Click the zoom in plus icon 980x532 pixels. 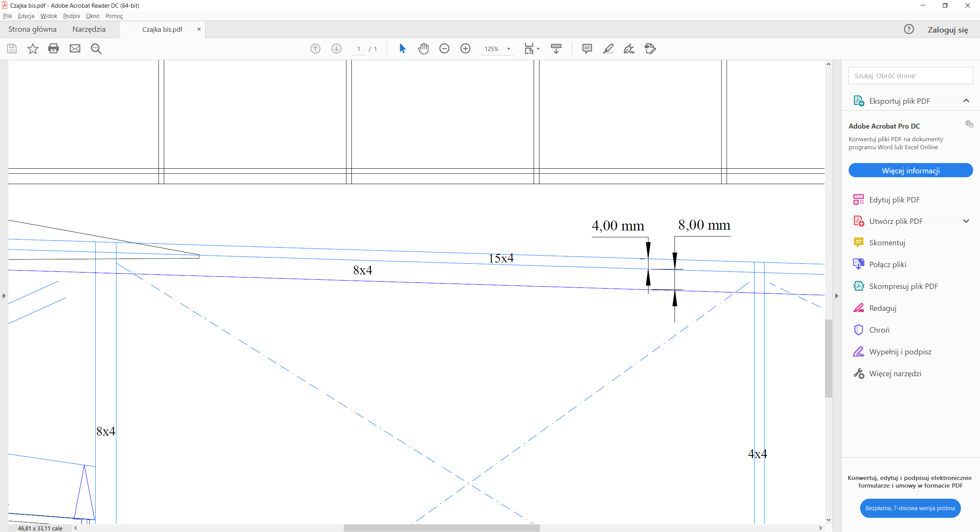click(465, 49)
